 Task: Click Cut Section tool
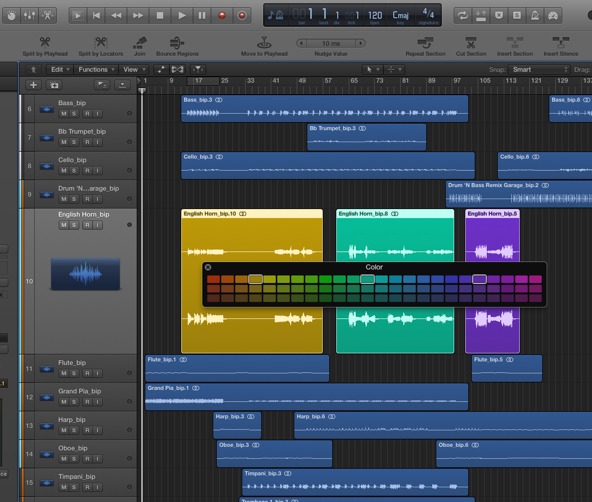pyautogui.click(x=471, y=46)
